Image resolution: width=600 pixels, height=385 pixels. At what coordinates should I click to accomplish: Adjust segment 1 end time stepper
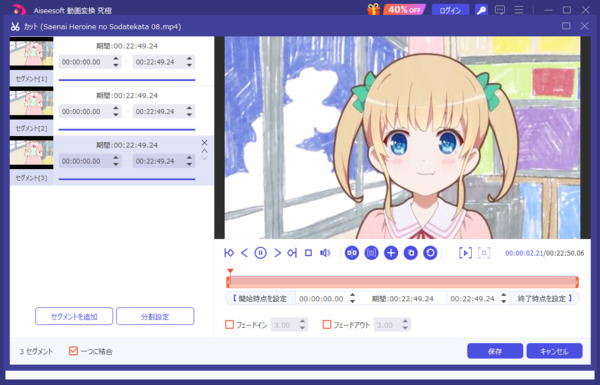pyautogui.click(x=189, y=62)
